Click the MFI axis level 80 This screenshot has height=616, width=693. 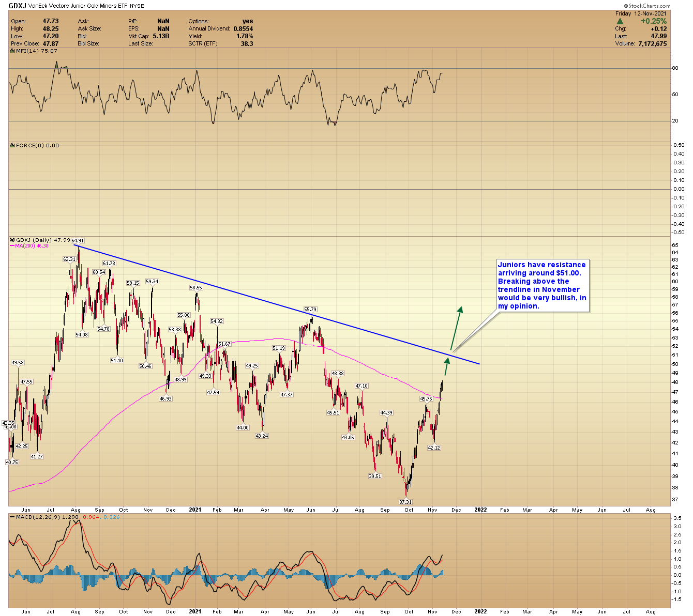click(675, 68)
